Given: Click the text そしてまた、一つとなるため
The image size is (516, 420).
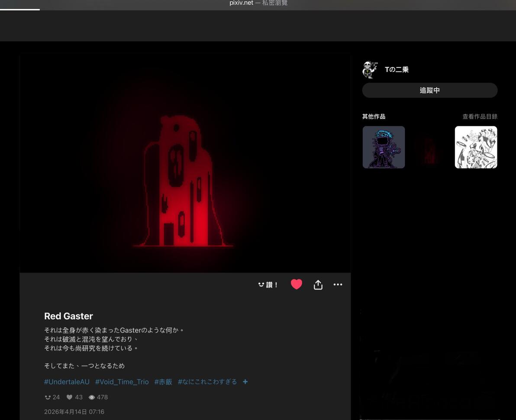Looking at the screenshot, I should (x=84, y=366).
